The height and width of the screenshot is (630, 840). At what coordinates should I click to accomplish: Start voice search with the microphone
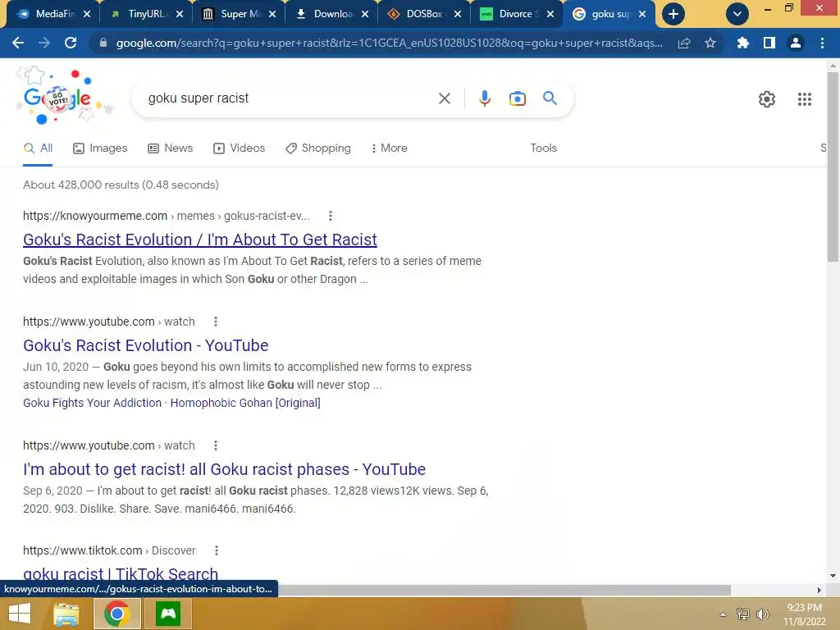click(x=484, y=98)
